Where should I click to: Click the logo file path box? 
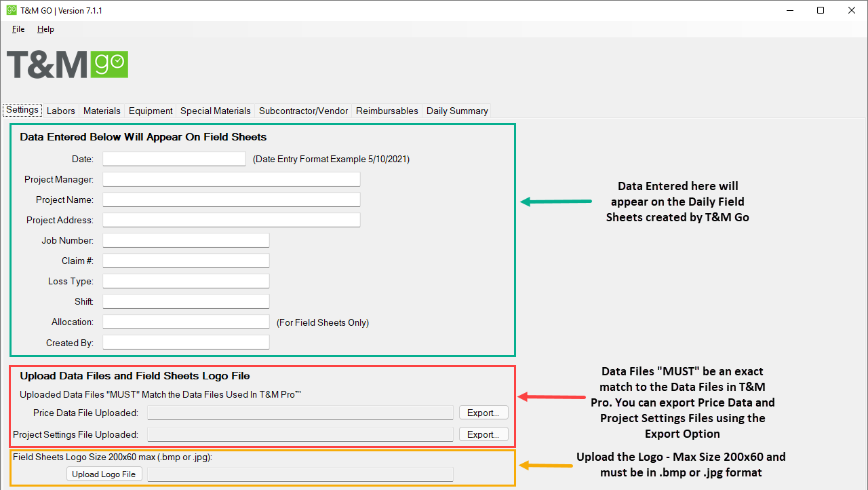[300, 474]
